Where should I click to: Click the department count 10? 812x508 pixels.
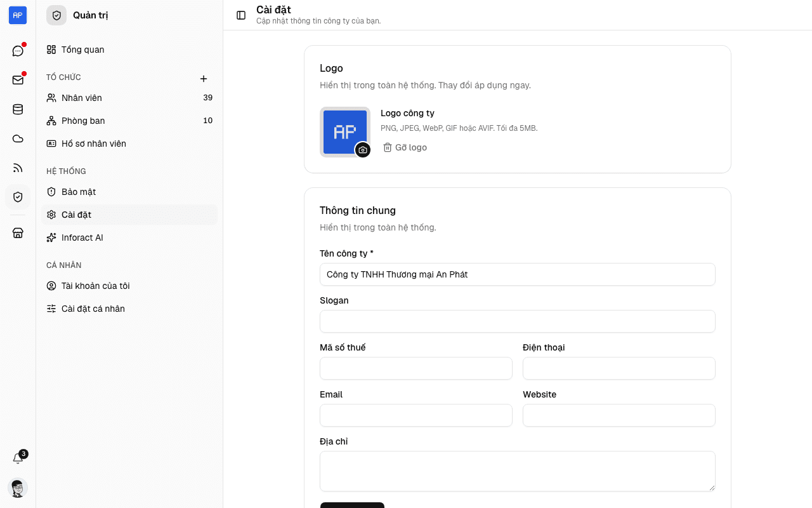click(x=207, y=121)
